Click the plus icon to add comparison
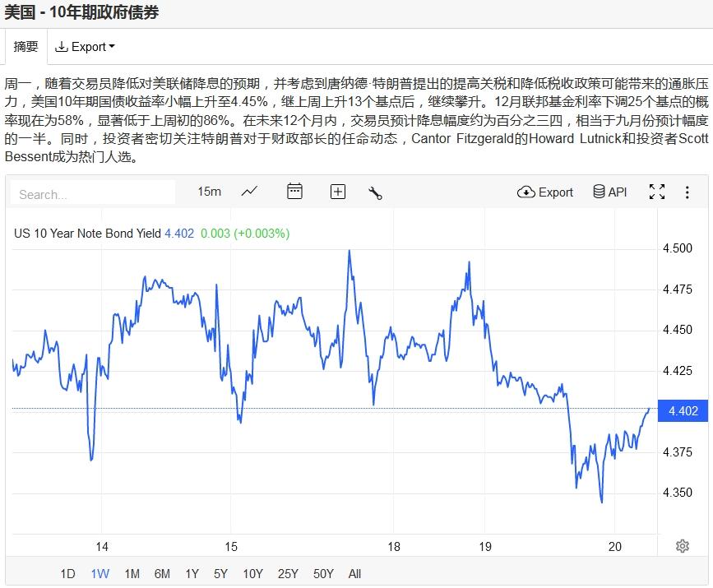The width and height of the screenshot is (713, 588). [338, 192]
